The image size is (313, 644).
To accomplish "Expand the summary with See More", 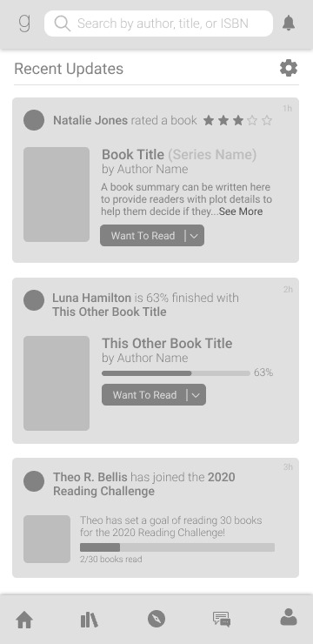I will pos(241,211).
